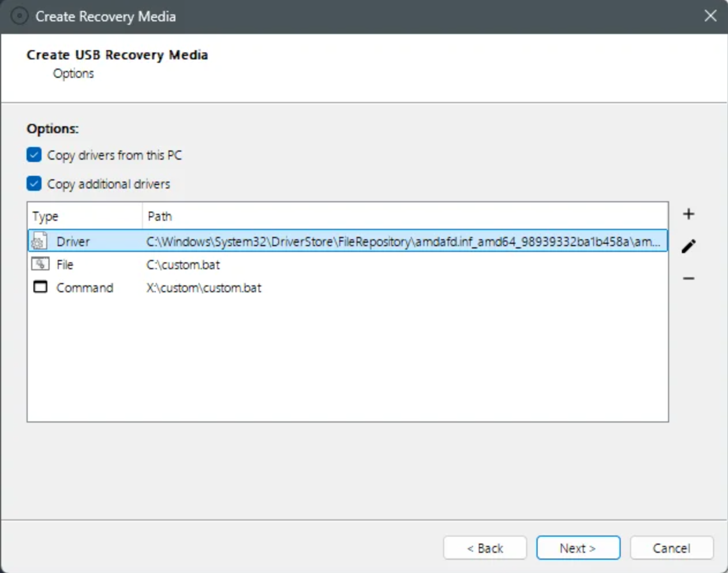Click the File row type icon
The width and height of the screenshot is (728, 573).
[40, 264]
